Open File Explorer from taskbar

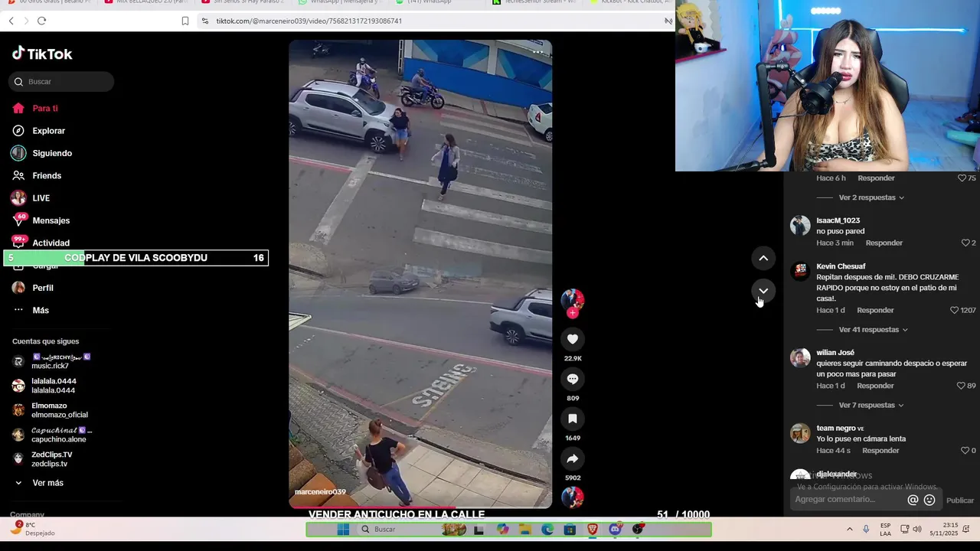[525, 530]
